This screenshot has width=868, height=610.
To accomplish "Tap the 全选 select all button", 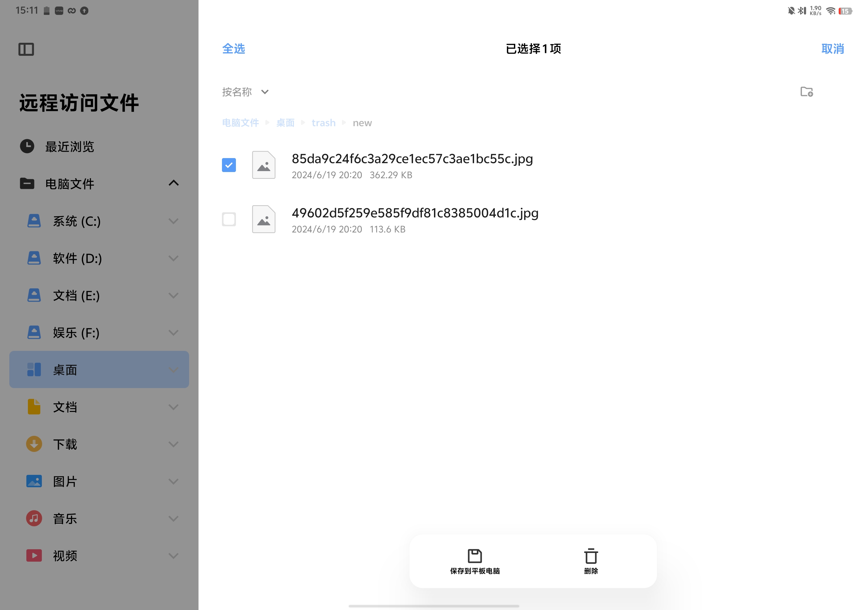I will [233, 49].
